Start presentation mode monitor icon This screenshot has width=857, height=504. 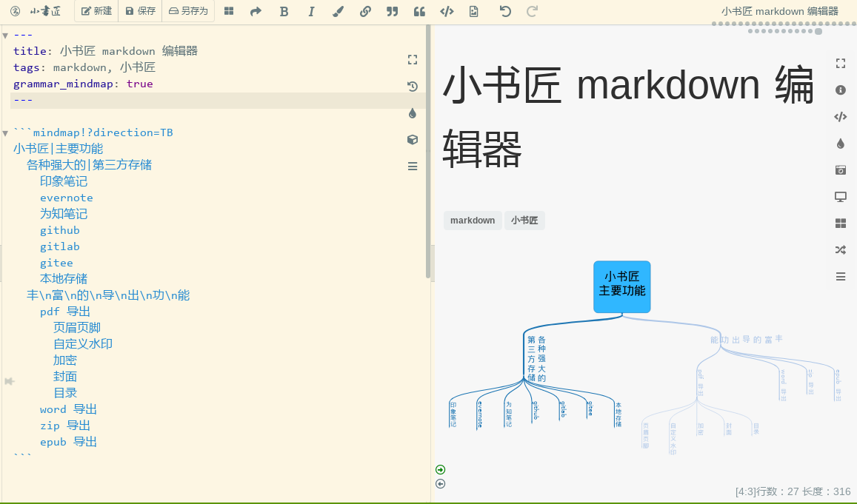841,197
